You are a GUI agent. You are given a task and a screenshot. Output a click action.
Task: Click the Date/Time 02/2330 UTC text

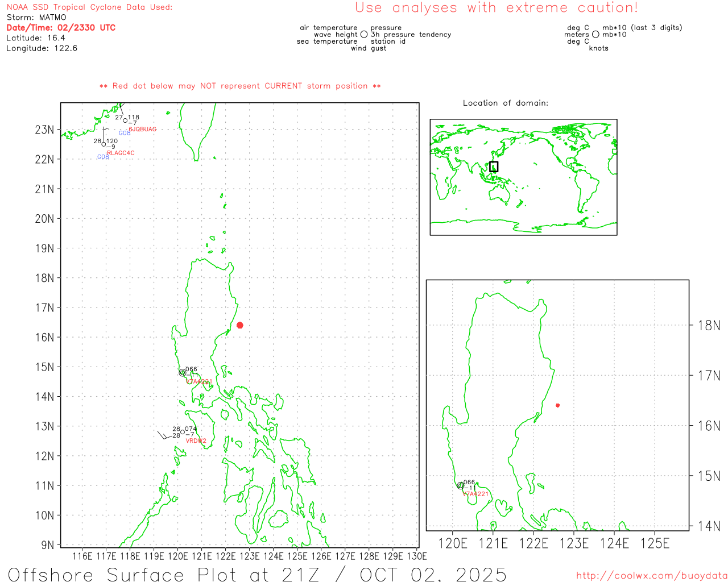[61, 28]
